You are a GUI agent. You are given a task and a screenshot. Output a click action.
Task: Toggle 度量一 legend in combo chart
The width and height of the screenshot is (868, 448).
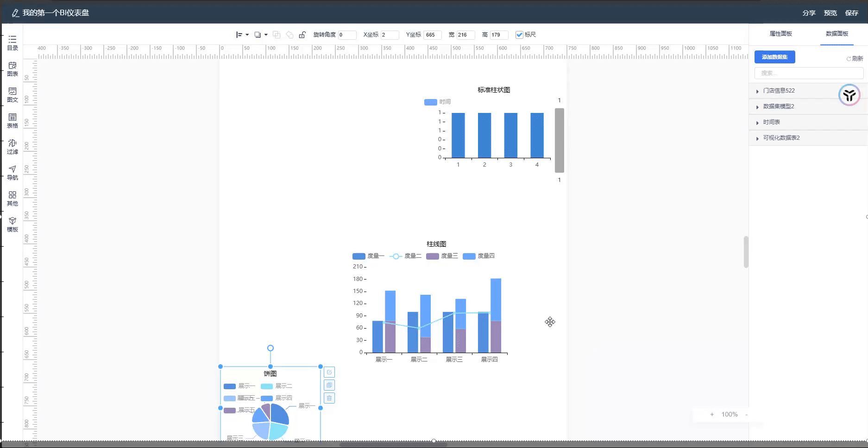coord(368,256)
